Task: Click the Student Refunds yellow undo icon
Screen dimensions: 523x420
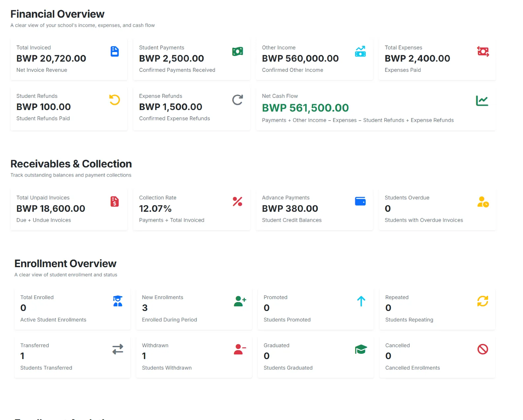Action: point(114,100)
